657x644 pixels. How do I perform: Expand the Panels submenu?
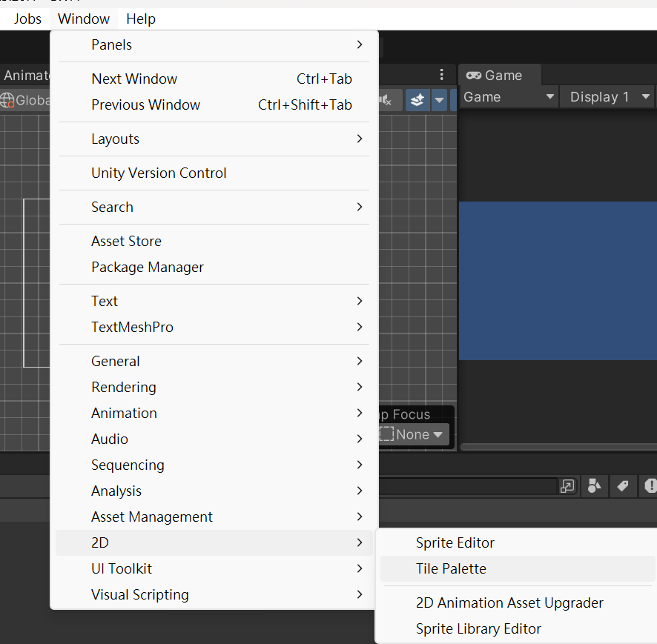[214, 44]
